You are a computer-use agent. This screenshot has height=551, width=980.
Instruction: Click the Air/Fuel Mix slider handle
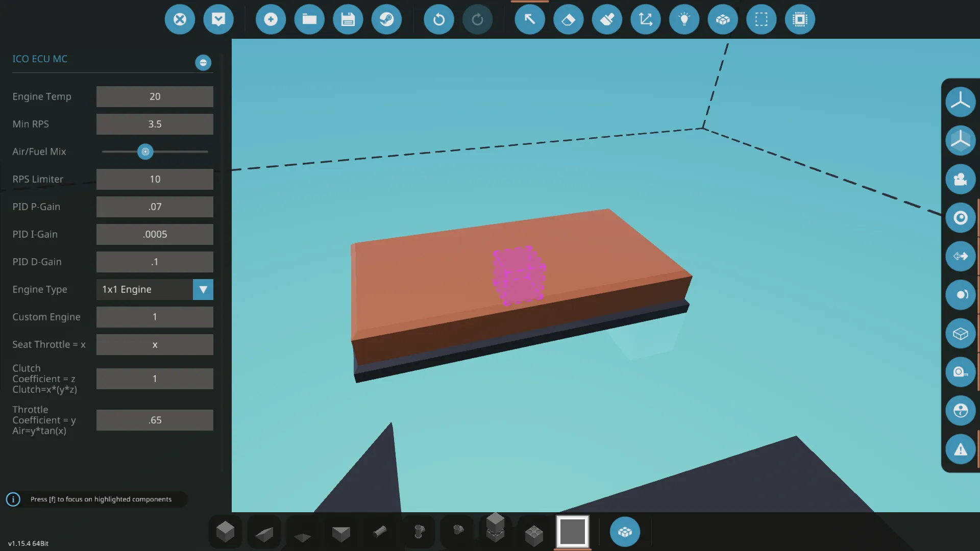tap(145, 152)
